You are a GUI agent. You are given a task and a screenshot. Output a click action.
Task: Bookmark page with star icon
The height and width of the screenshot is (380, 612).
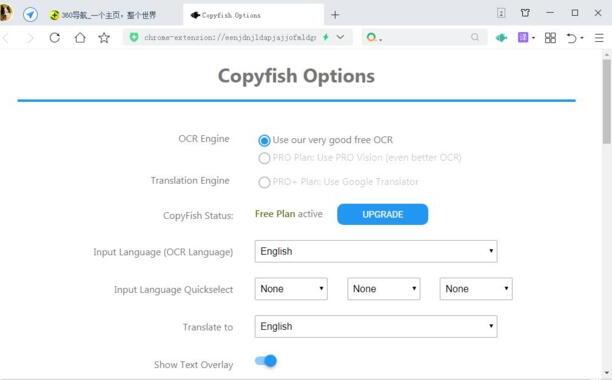(x=104, y=38)
